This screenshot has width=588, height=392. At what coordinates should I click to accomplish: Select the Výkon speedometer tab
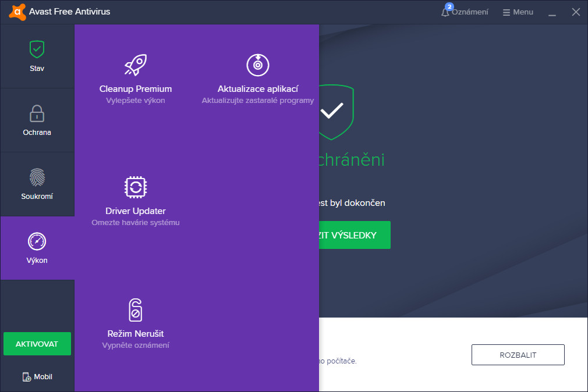click(37, 248)
